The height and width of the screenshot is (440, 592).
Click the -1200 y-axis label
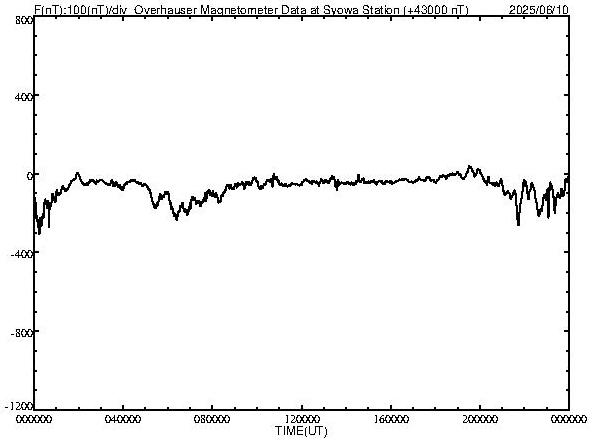click(x=19, y=406)
